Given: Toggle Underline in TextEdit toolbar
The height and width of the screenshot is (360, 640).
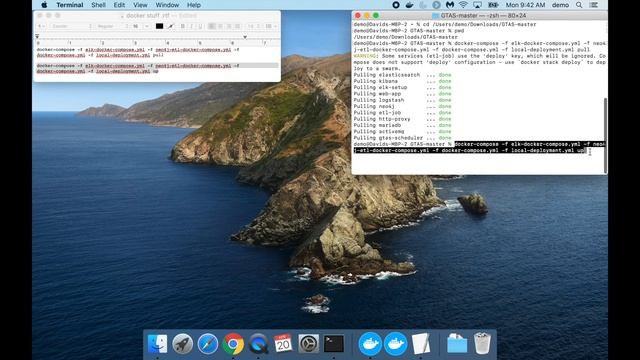Looking at the screenshot, I should [x=200, y=26].
